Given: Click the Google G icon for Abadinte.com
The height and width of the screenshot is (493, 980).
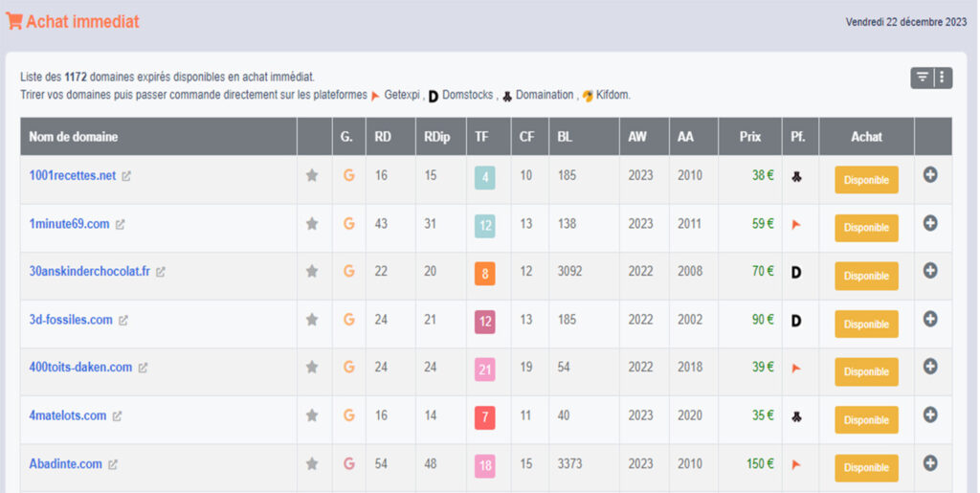Looking at the screenshot, I should 348,464.
